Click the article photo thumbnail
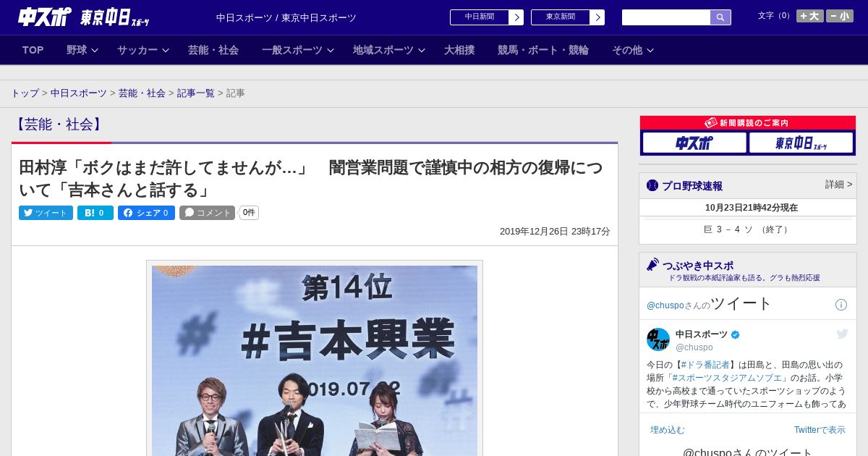Image resolution: width=868 pixels, height=456 pixels. tap(315, 360)
